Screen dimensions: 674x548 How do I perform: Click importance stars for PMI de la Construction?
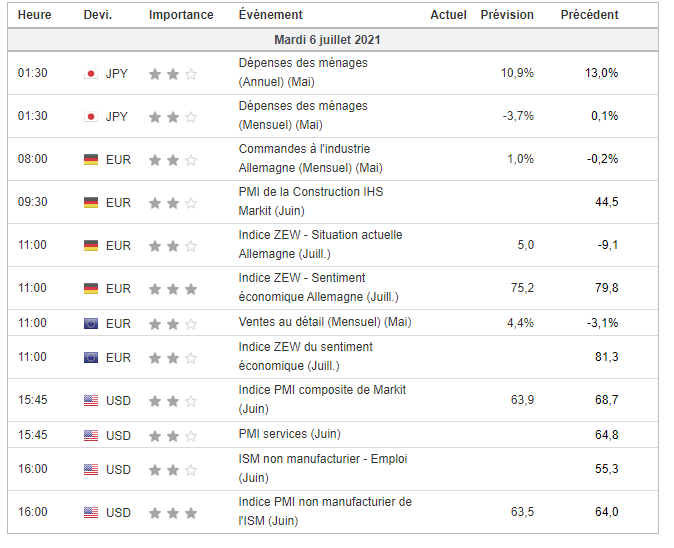(173, 203)
